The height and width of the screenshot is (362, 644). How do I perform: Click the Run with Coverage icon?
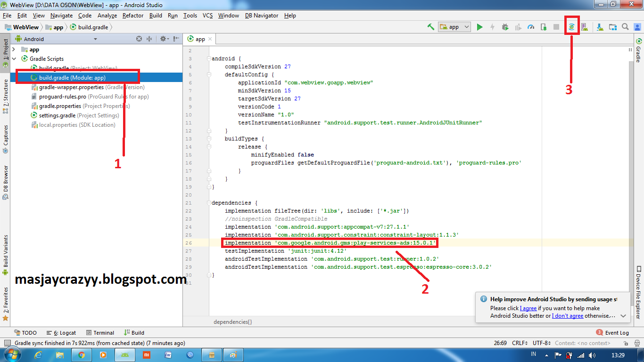[x=518, y=27]
